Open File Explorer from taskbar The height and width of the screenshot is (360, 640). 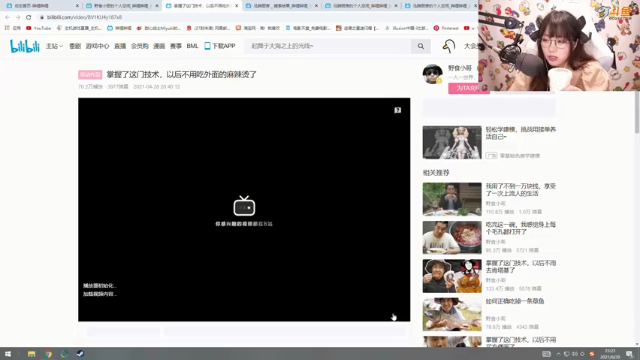pos(31,354)
